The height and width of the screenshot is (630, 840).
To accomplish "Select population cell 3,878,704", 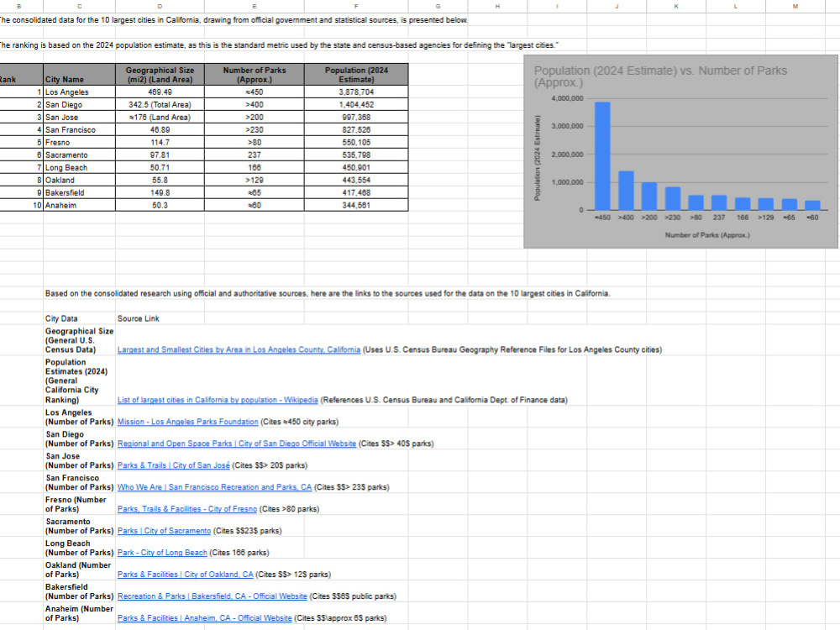I will 356,92.
